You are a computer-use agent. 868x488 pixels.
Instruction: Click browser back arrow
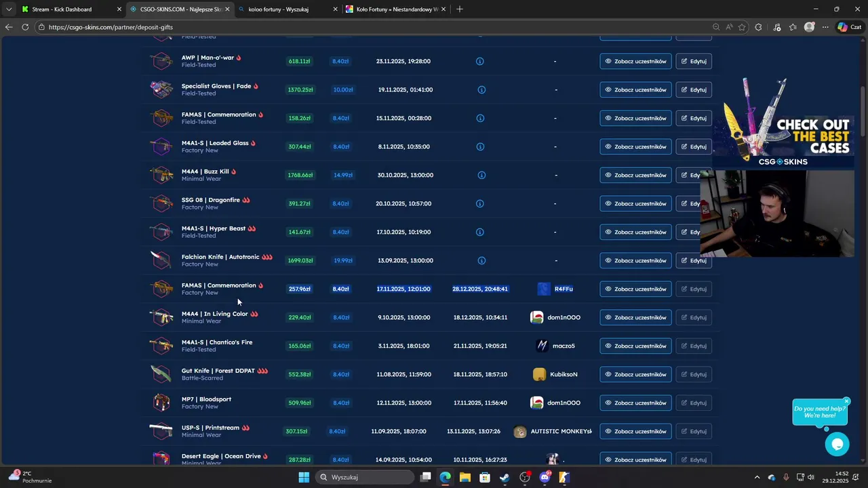8,27
